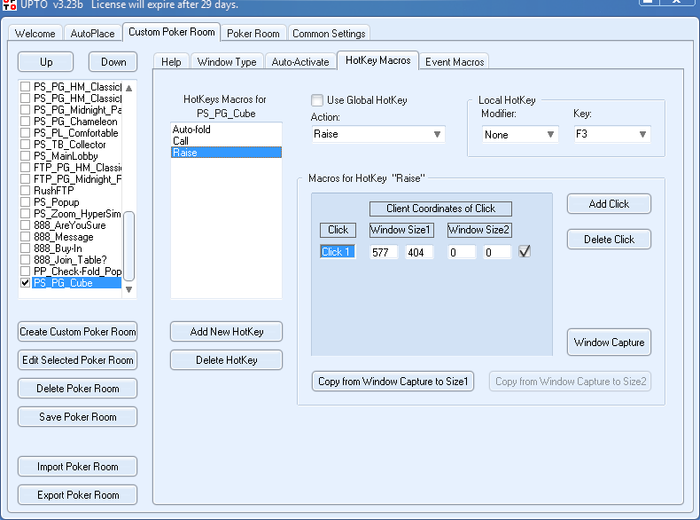Click the Export Poker Room button
This screenshot has width=700, height=520.
pyautogui.click(x=78, y=495)
